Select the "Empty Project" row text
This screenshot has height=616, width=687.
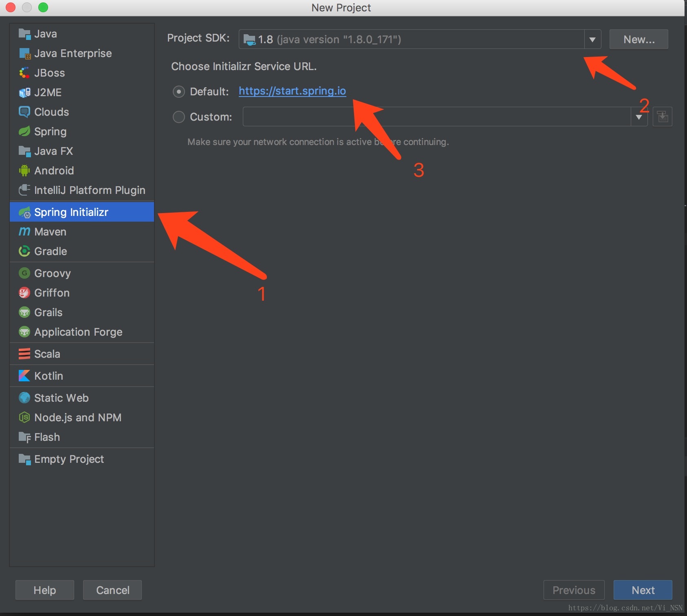point(69,459)
